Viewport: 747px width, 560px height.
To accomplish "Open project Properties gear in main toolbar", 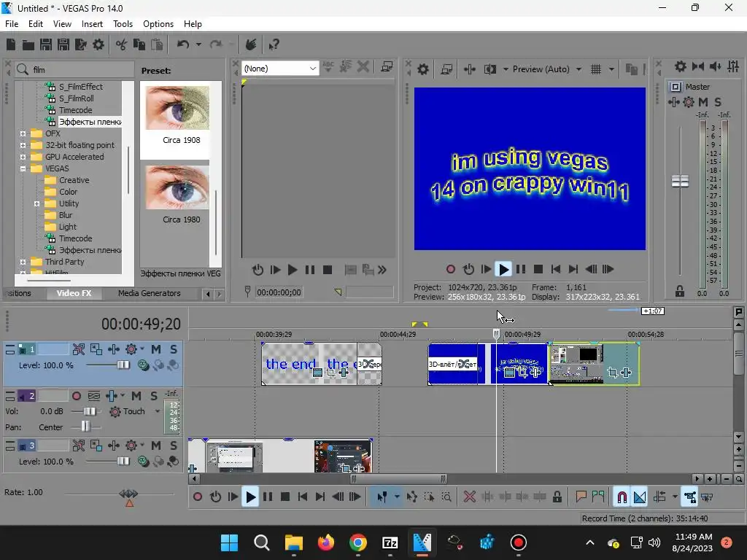I will click(x=98, y=44).
